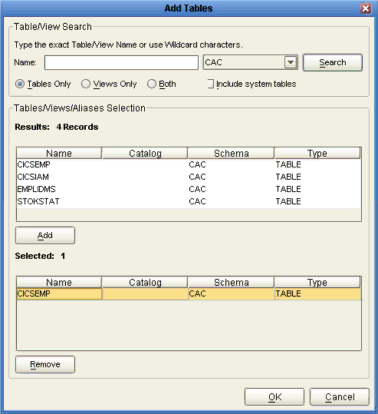This screenshot has width=378, height=414.
Task: Confirm with the OK button
Action: pos(274,397)
